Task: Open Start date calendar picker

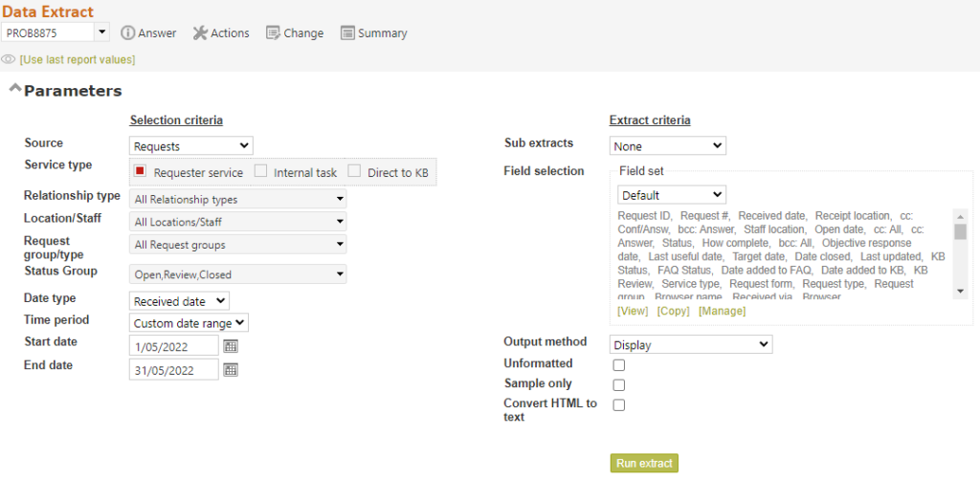Action: coord(231,347)
